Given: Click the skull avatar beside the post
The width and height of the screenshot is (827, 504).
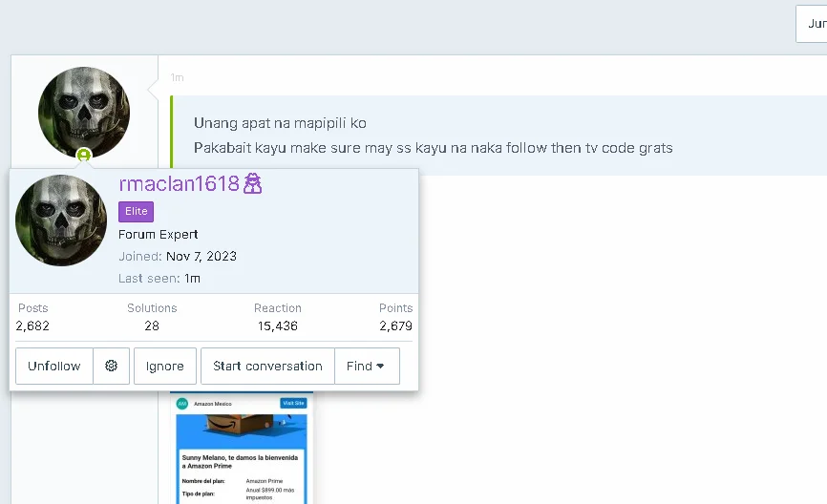Looking at the screenshot, I should (84, 113).
